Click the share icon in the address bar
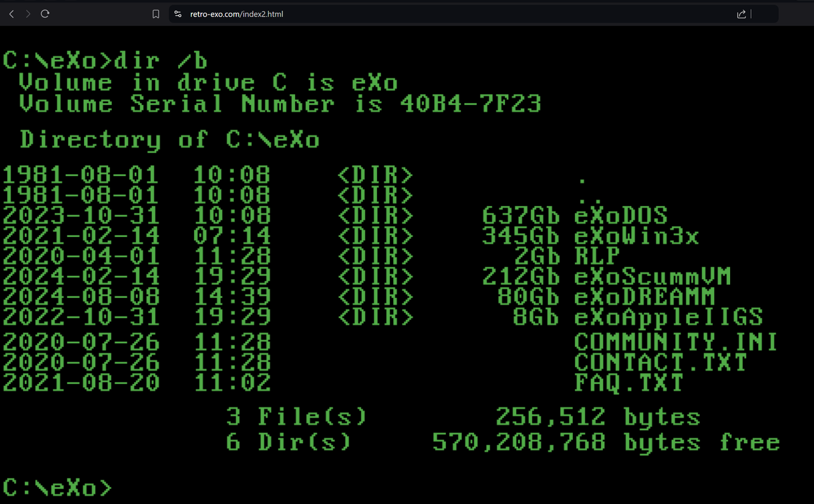Image resolution: width=814 pixels, height=504 pixels. click(742, 14)
